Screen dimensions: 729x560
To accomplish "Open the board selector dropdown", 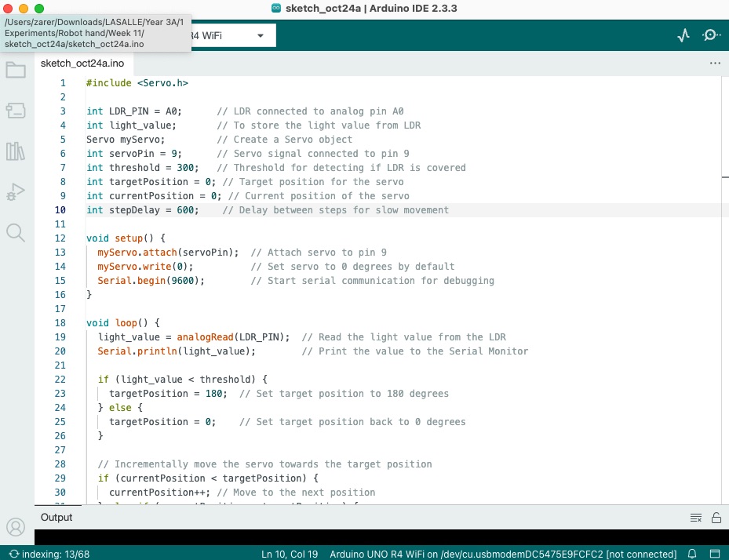I will coord(260,36).
